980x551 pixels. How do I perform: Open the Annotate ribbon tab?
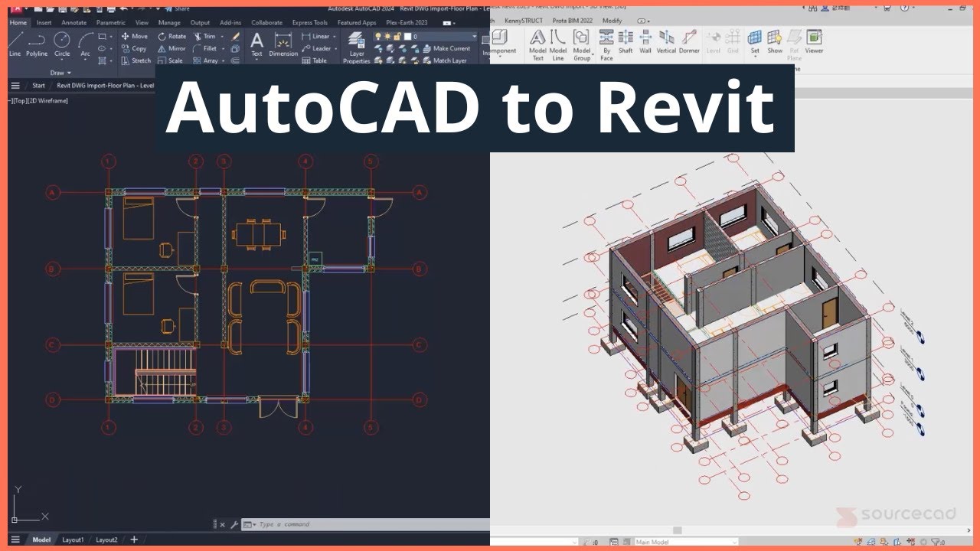74,23
